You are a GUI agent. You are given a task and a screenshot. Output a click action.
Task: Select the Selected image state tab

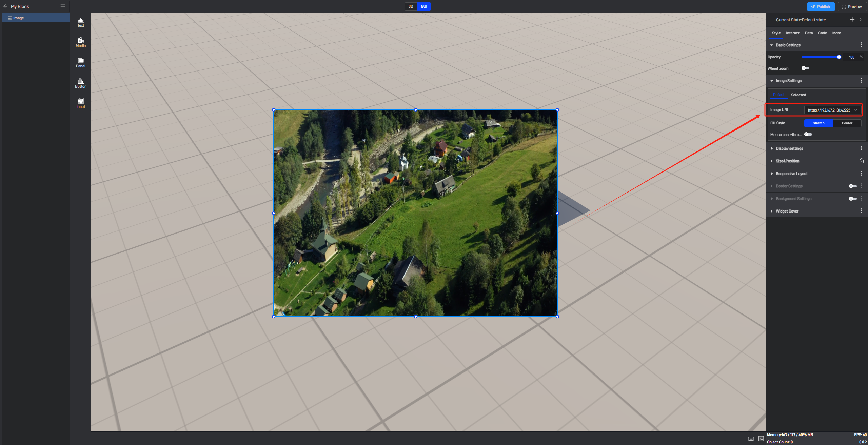point(798,95)
